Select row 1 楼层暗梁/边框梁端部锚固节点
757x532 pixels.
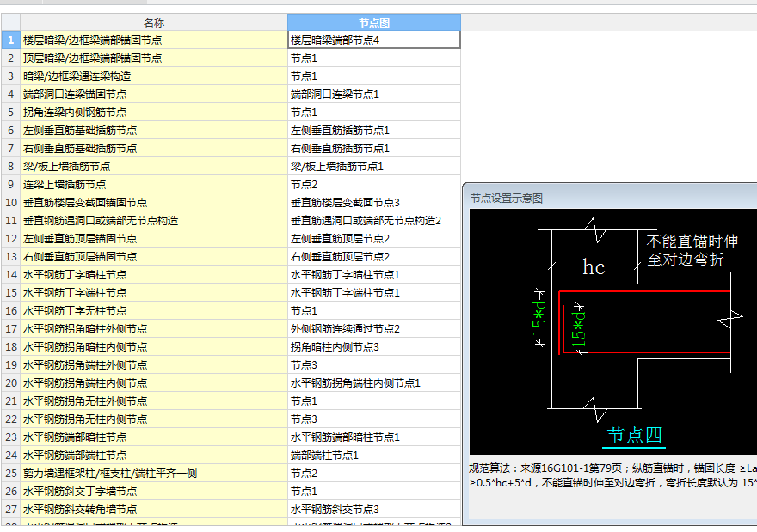click(x=154, y=40)
